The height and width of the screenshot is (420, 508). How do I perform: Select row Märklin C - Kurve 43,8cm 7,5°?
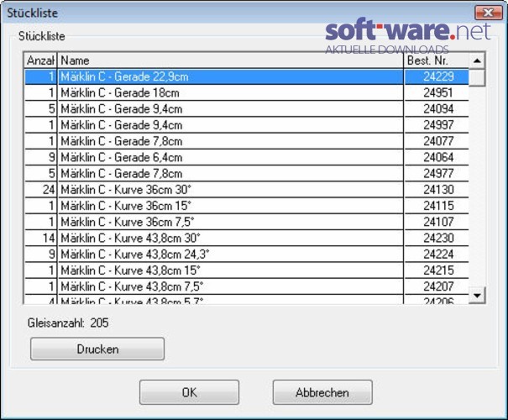pyautogui.click(x=247, y=286)
